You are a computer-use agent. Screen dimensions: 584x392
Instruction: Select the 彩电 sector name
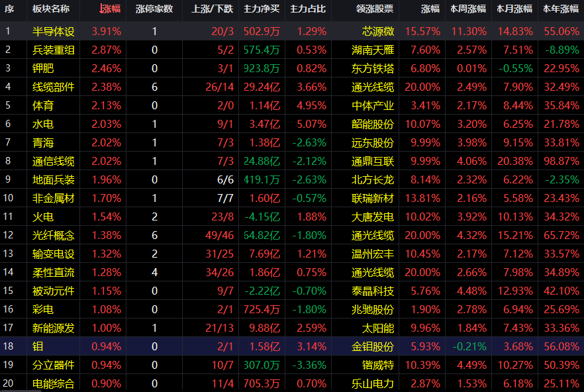point(43,310)
